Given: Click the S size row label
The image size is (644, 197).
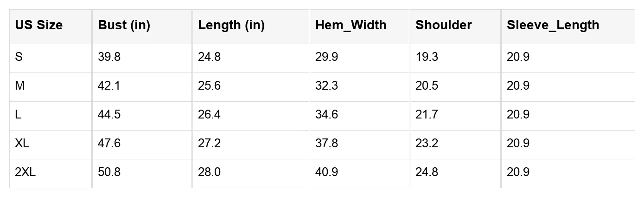Looking at the screenshot, I should (x=19, y=57).
